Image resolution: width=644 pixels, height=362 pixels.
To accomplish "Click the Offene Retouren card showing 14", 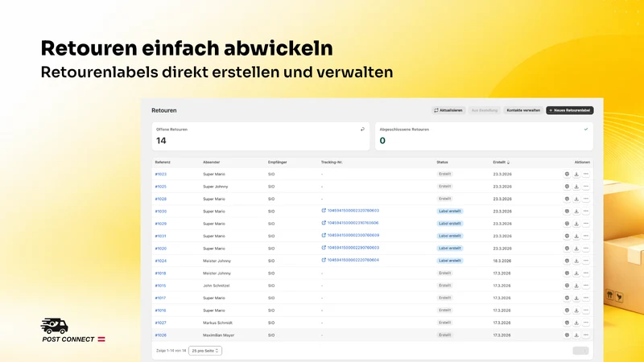I will click(260, 136).
